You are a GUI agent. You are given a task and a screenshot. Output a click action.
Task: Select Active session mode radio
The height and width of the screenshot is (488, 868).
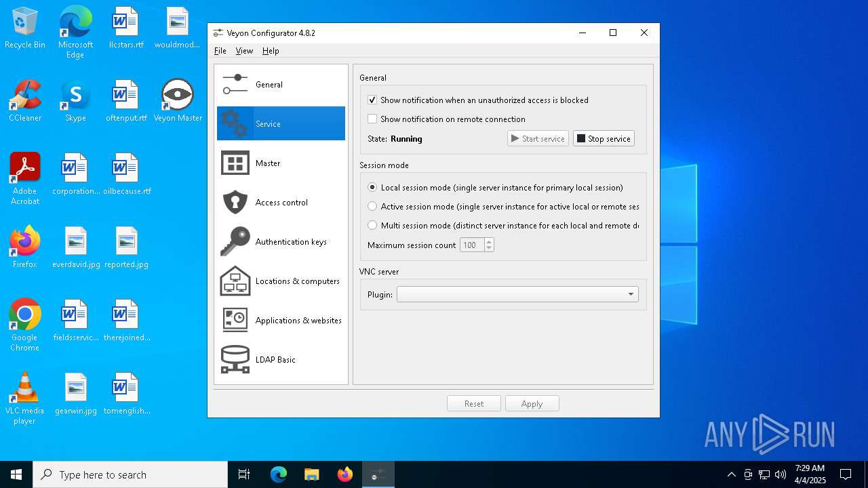[372, 206]
